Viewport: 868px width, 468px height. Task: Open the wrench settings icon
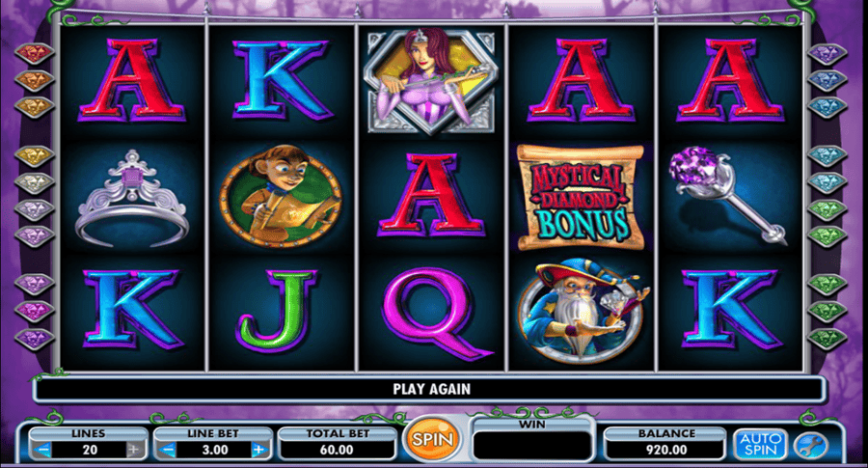pyautogui.click(x=811, y=445)
